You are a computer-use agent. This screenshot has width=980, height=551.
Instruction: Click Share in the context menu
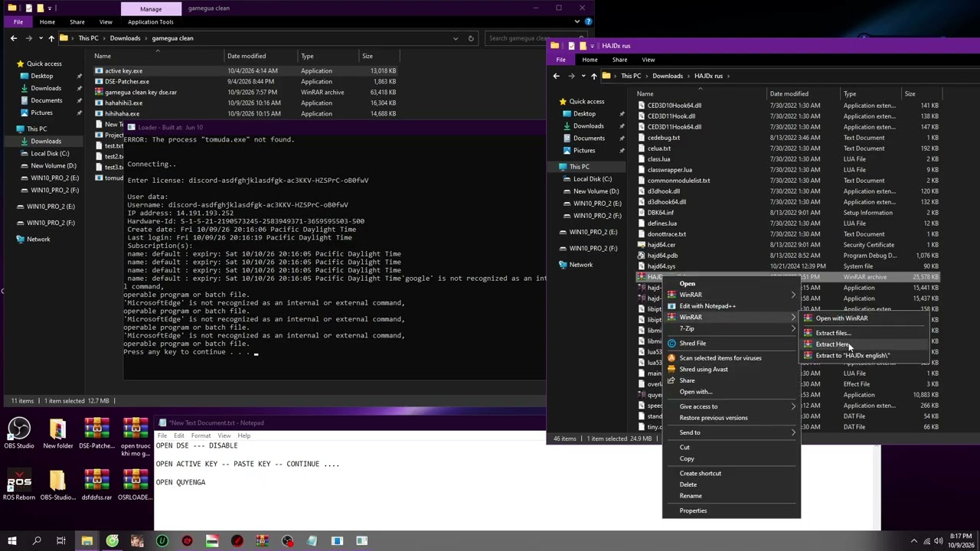tap(687, 381)
